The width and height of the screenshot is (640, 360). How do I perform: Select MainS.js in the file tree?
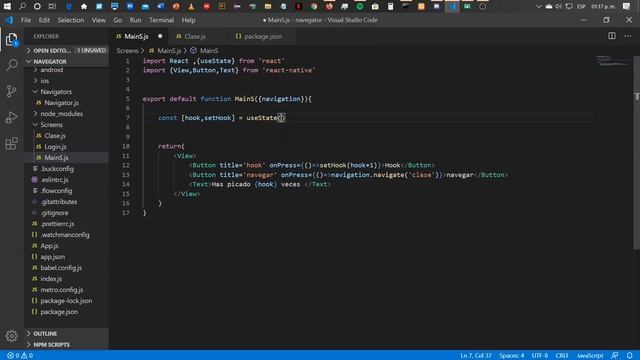tap(67, 158)
